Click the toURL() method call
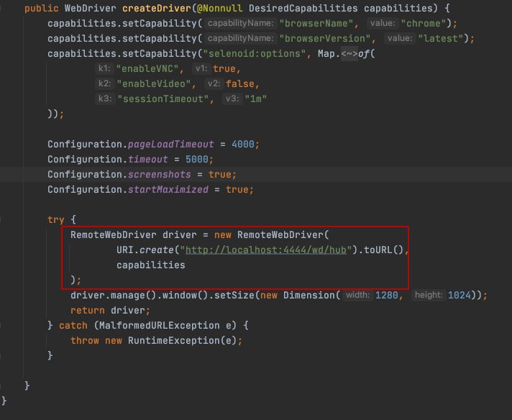Image resolution: width=512 pixels, height=420 pixels. click(x=384, y=250)
